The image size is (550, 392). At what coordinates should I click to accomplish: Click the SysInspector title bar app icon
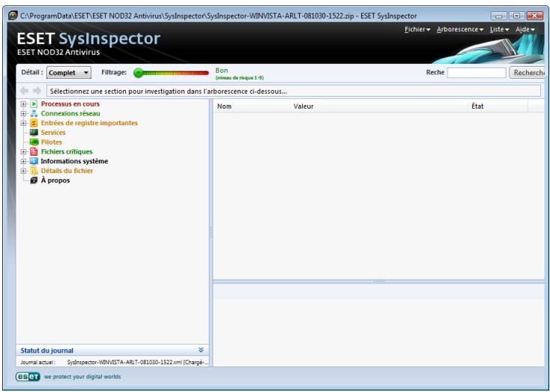tap(13, 16)
